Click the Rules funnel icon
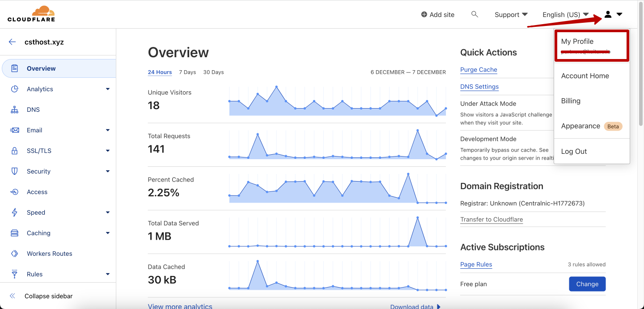 click(x=15, y=274)
